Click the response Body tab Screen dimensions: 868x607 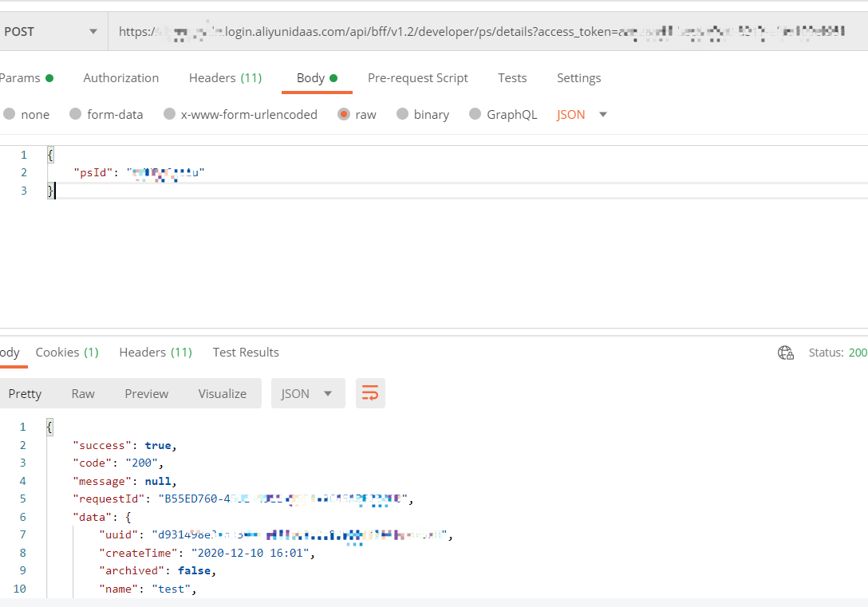point(10,353)
